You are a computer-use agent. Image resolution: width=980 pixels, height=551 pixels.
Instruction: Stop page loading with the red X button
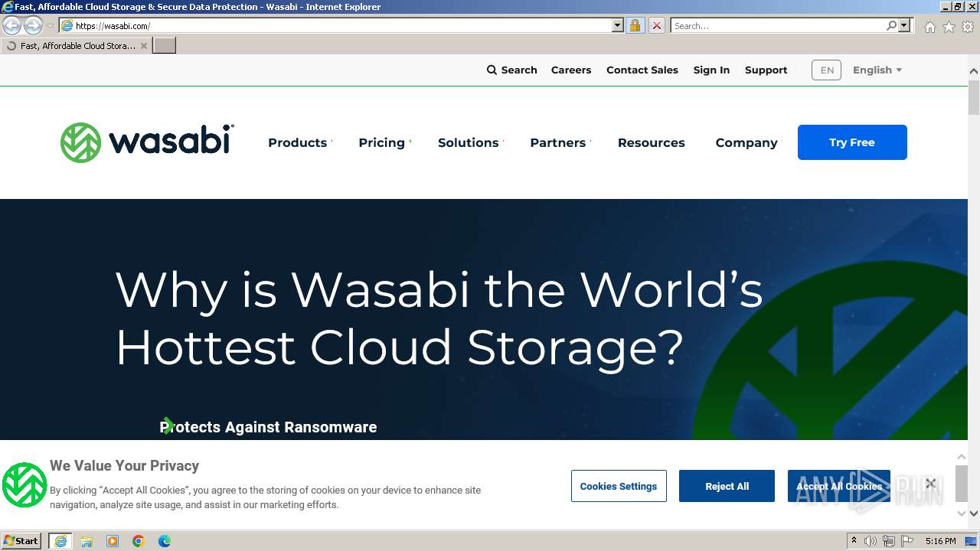pos(656,25)
